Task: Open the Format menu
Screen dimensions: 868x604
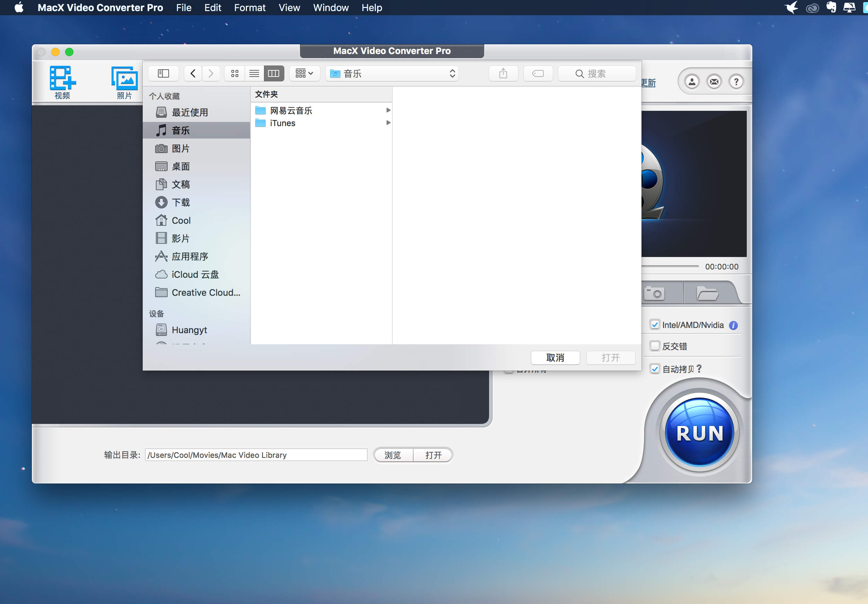Action: 249,8
